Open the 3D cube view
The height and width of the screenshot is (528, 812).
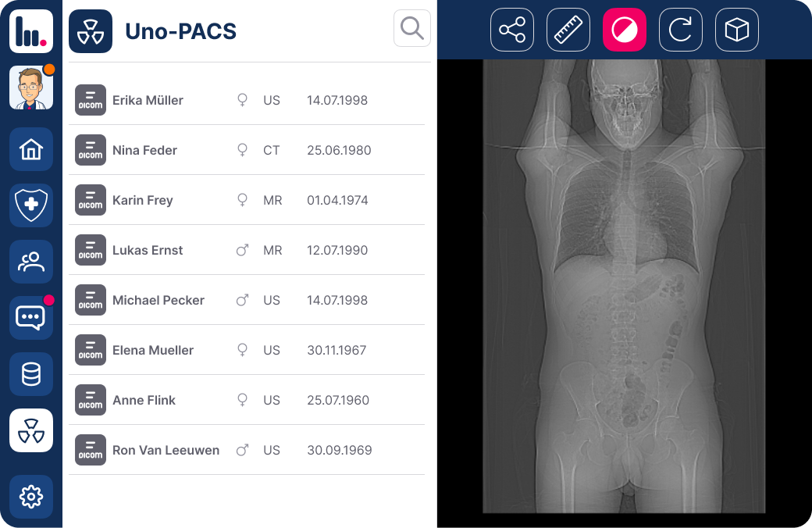[x=737, y=30]
